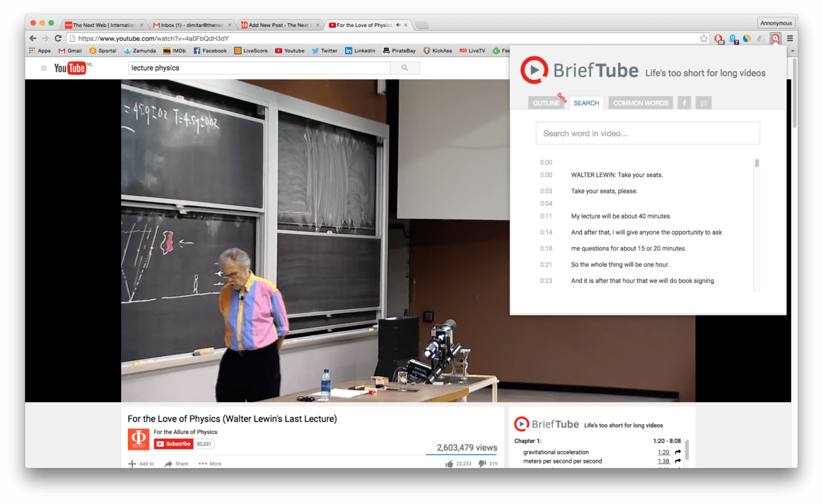Image resolution: width=823 pixels, height=504 pixels.
Task: Click the OneTab ghost extension icon
Action: (x=733, y=38)
